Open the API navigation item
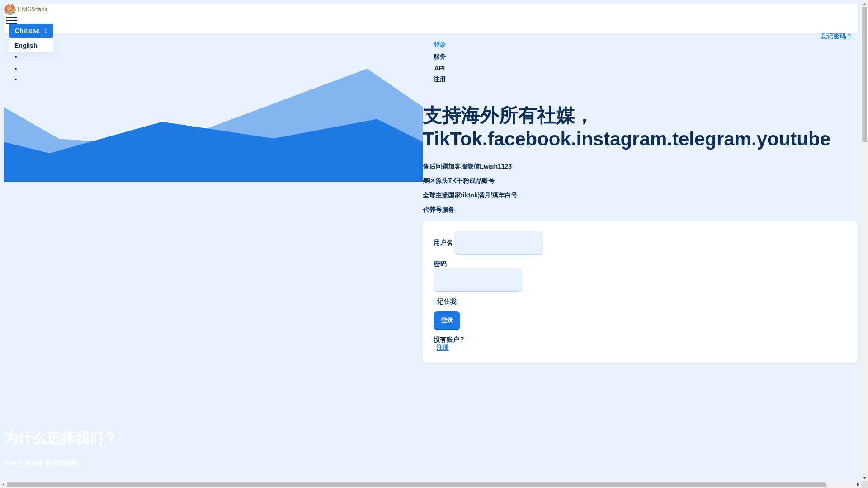Screen dimensions: 868x488 [x=439, y=68]
